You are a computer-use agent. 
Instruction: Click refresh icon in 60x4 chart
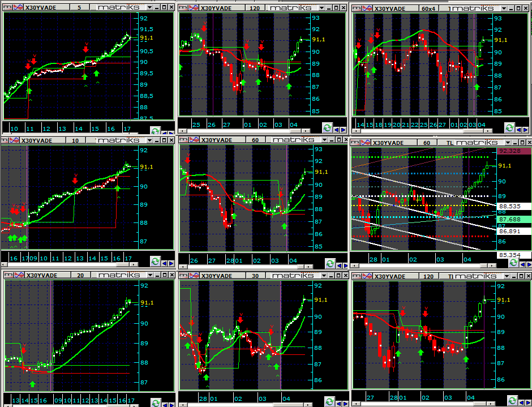(509, 128)
